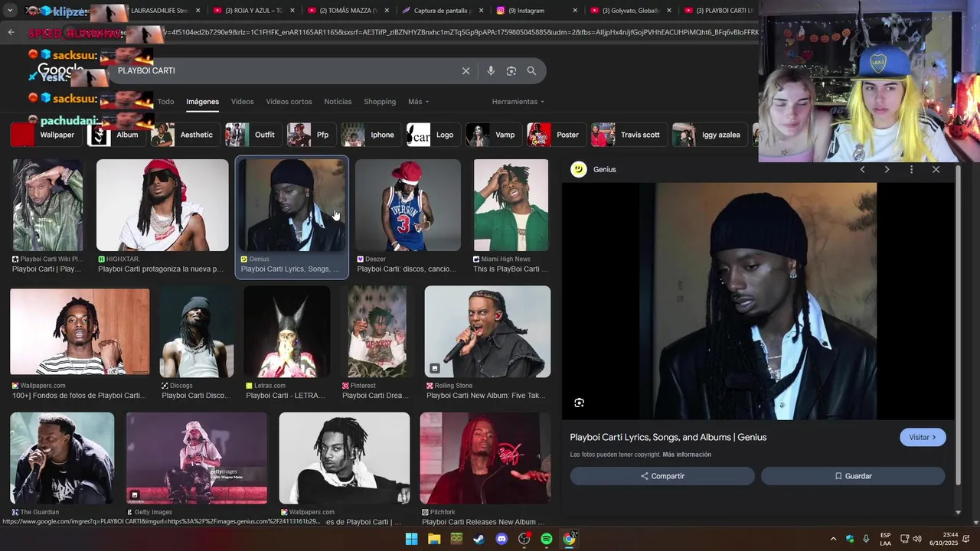Click the preview panel vertical scrollbar

(x=958, y=325)
